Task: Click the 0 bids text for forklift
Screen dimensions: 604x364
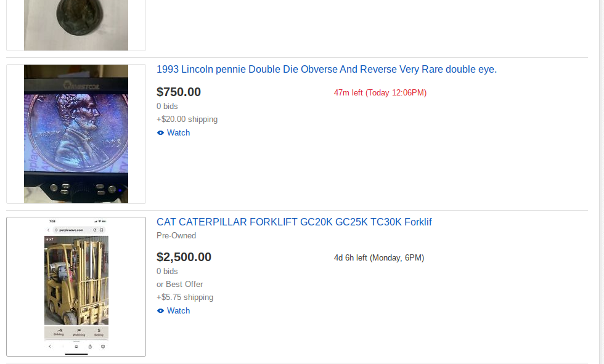Action: pos(167,271)
